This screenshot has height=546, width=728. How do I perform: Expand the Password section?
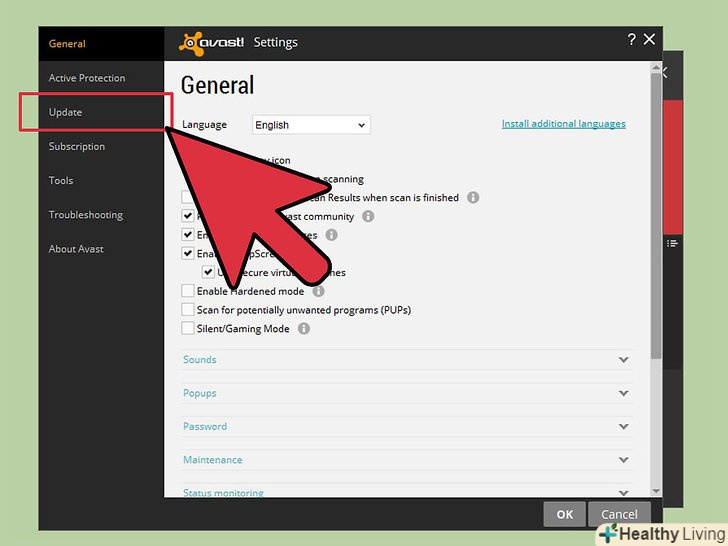coord(407,427)
